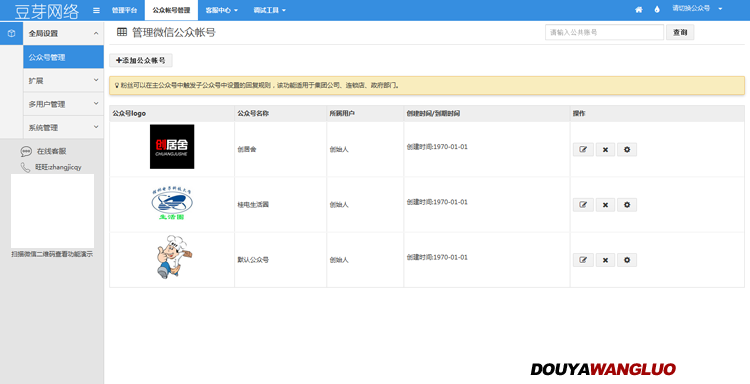Open the 调试工具 dropdown menu

[269, 10]
